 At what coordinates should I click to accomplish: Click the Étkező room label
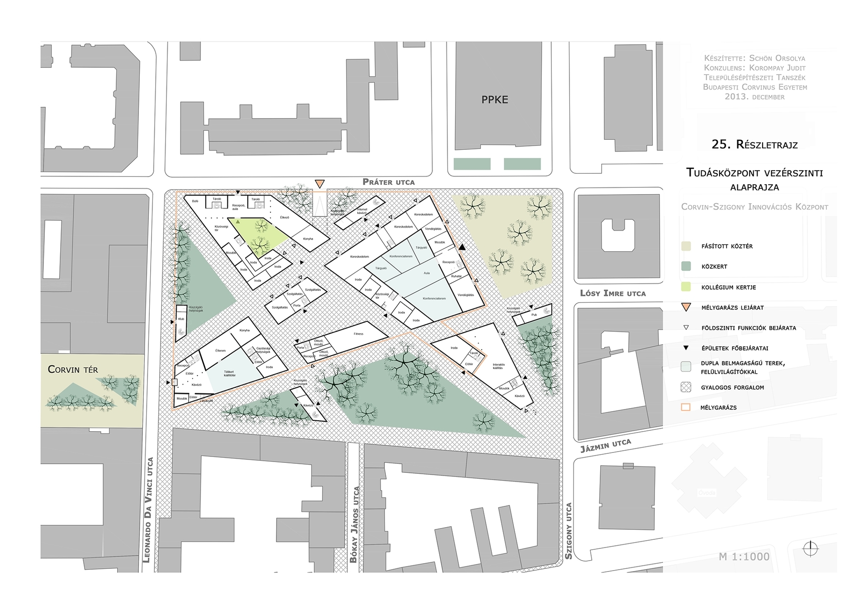[x=284, y=218]
